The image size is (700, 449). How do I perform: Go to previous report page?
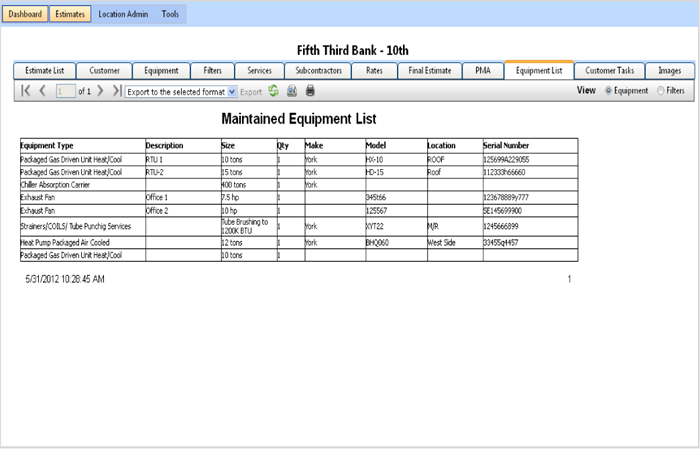42,91
